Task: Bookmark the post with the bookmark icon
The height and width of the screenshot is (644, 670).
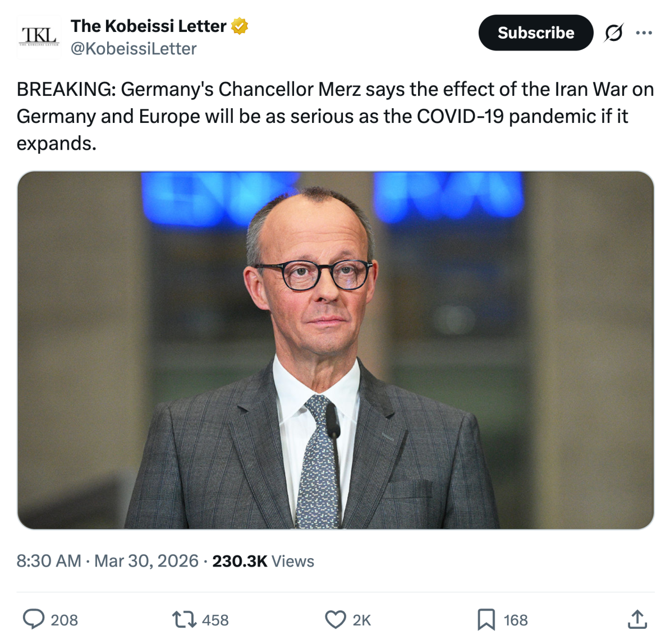Action: [486, 619]
